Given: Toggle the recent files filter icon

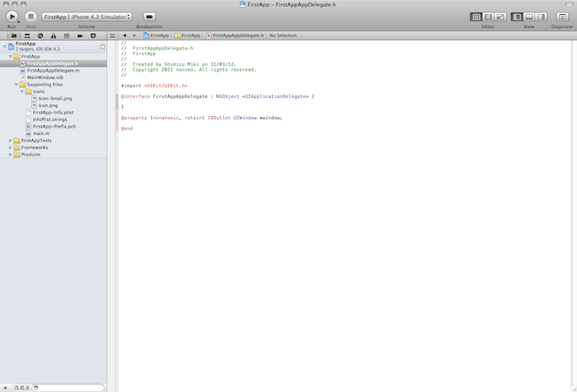Looking at the screenshot, I should coord(16,388).
